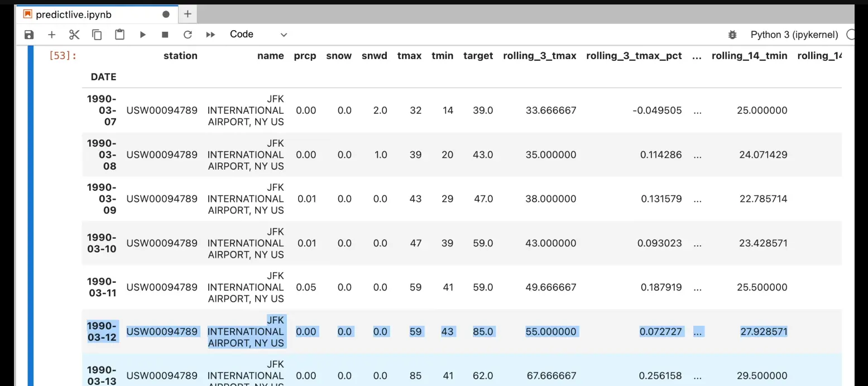This screenshot has width=868, height=386.
Task: Enable the debugger bug icon
Action: tap(732, 35)
